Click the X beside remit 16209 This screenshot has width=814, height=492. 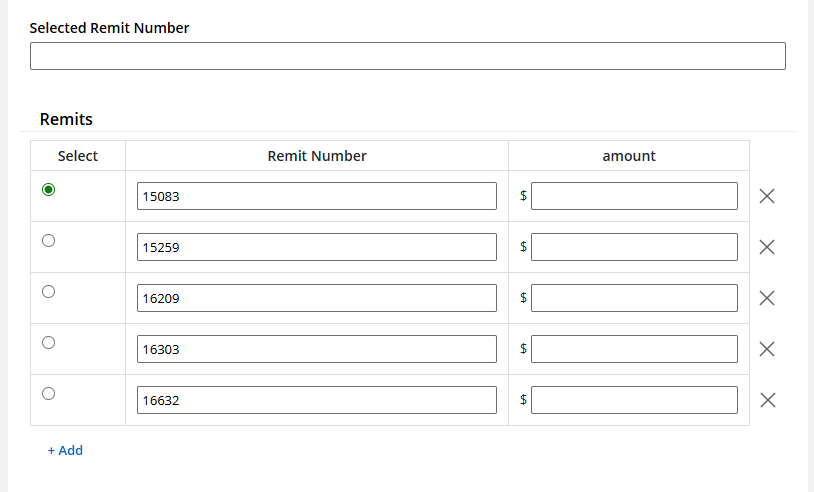767,298
